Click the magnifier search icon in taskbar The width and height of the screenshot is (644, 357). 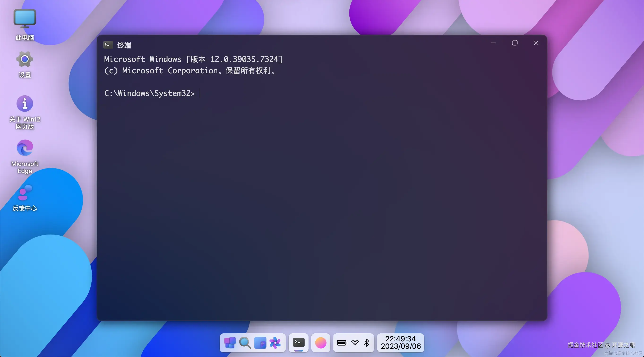click(x=245, y=343)
